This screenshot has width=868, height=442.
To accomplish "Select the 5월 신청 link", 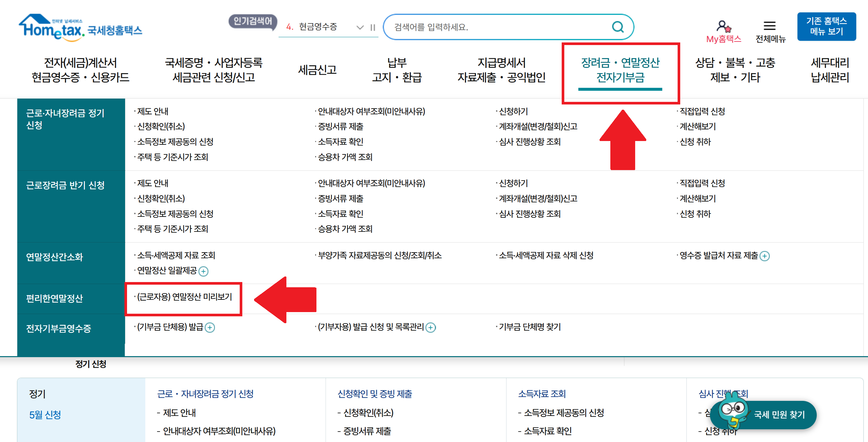I will click(x=45, y=414).
